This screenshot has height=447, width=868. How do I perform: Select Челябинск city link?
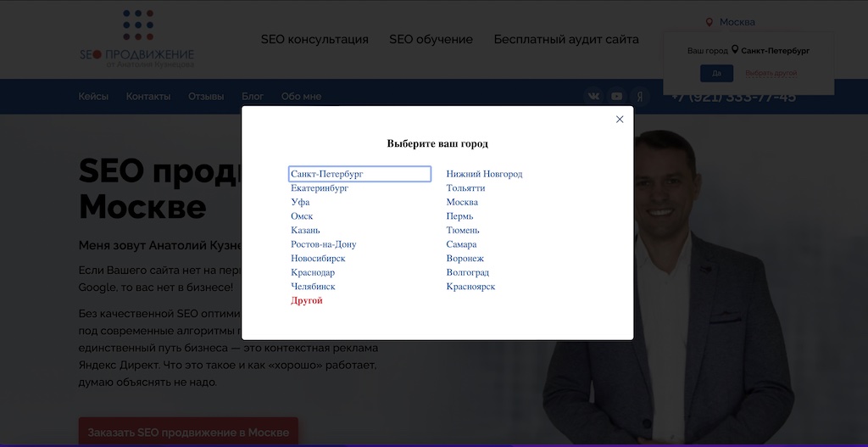click(313, 287)
